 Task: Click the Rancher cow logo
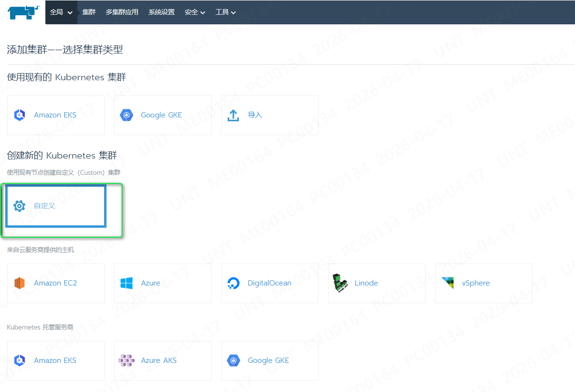[22, 12]
